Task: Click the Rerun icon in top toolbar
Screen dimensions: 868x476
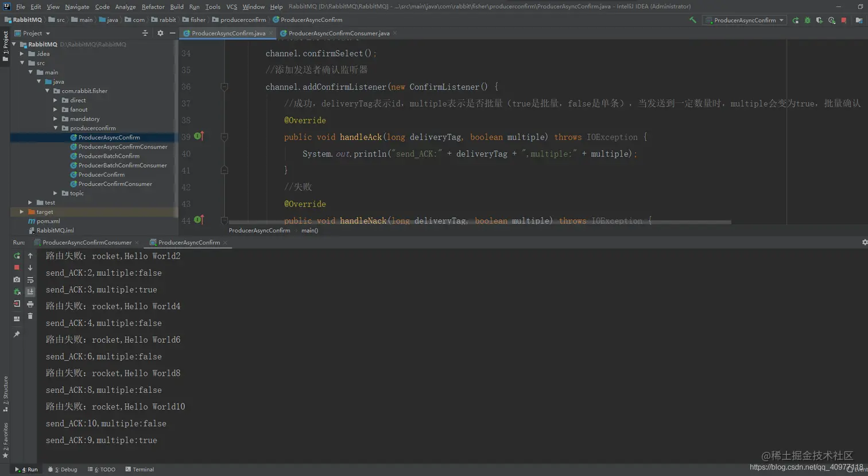Action: [796, 20]
